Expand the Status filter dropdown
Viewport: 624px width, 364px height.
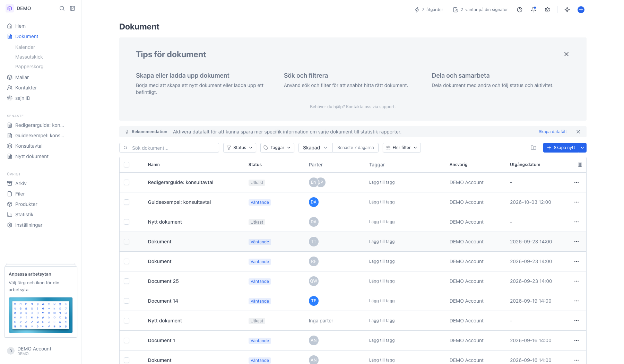240,148
